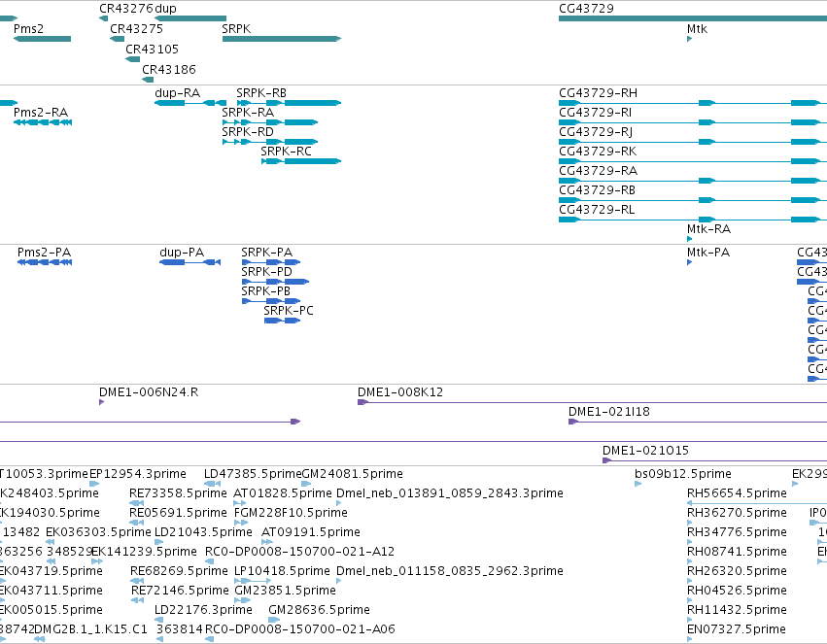Select RC0-DP0008-150700-021-A12 feature
The image size is (827, 644).
pos(209,561)
